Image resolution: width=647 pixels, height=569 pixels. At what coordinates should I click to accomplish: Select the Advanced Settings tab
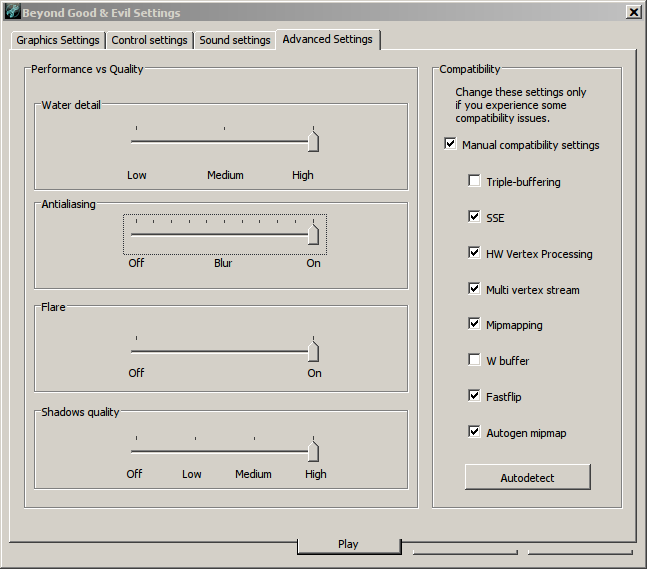[328, 39]
